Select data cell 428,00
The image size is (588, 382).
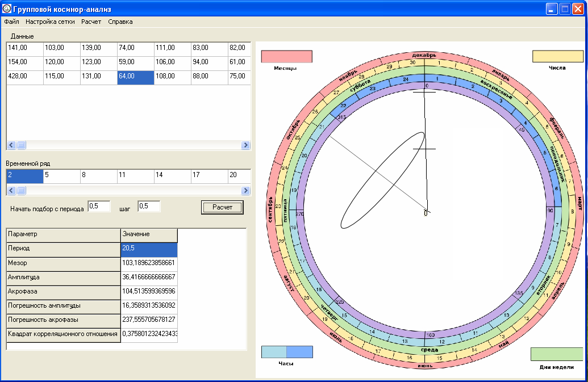[25, 78]
